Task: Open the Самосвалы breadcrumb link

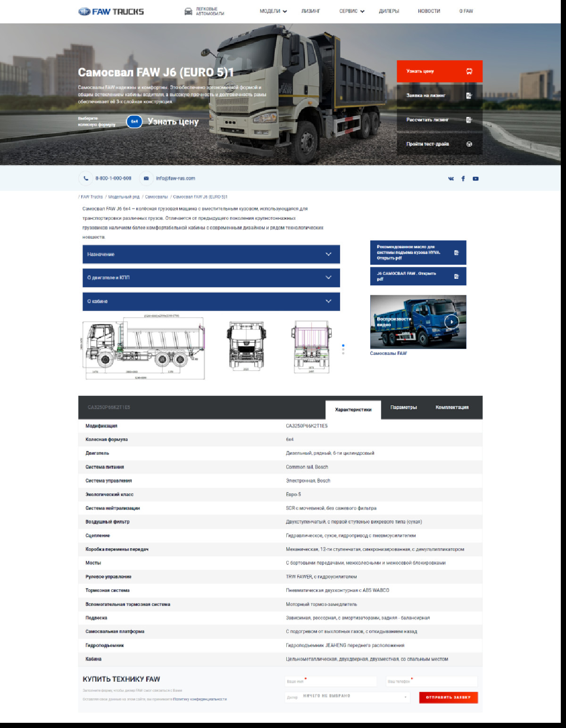Action: point(156,197)
